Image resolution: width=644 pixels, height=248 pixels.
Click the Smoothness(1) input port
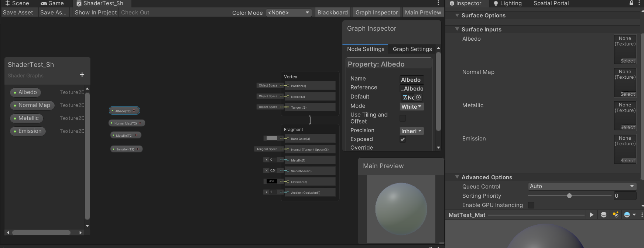pos(288,171)
